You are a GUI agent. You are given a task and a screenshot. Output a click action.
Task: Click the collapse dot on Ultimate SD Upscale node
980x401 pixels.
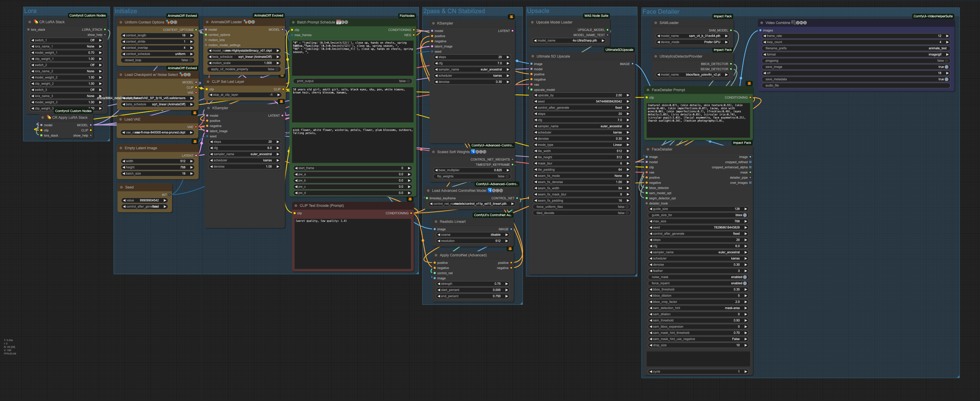click(x=533, y=56)
